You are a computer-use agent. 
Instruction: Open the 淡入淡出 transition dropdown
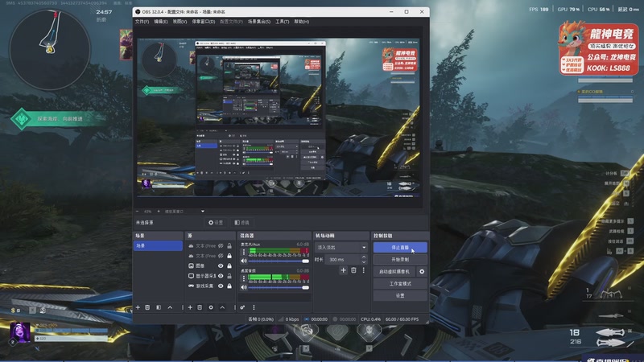click(x=341, y=248)
